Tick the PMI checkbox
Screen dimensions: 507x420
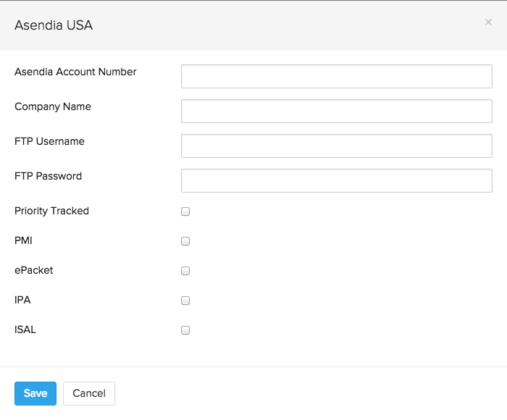185,241
